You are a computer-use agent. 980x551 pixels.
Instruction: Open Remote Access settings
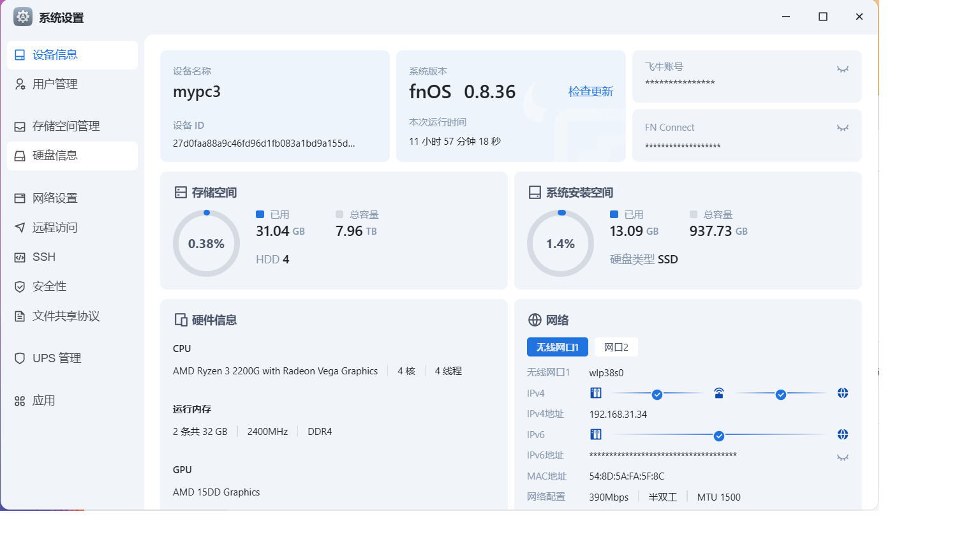54,228
